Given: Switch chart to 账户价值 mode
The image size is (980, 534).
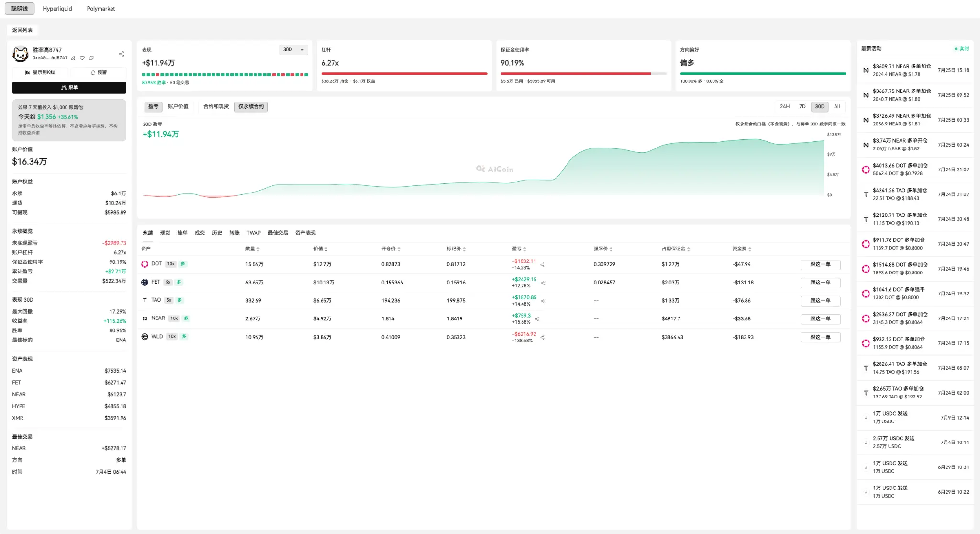Looking at the screenshot, I should tap(178, 106).
